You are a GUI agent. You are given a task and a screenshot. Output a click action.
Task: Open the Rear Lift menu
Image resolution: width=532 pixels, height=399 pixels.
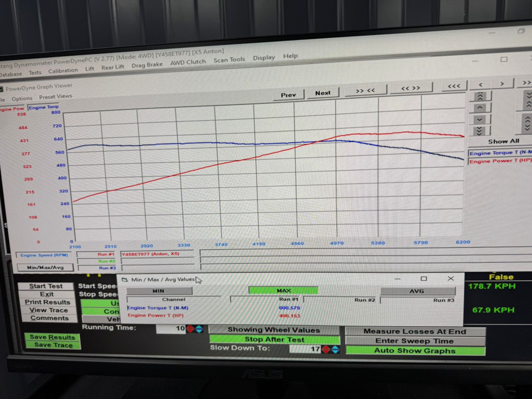[112, 67]
